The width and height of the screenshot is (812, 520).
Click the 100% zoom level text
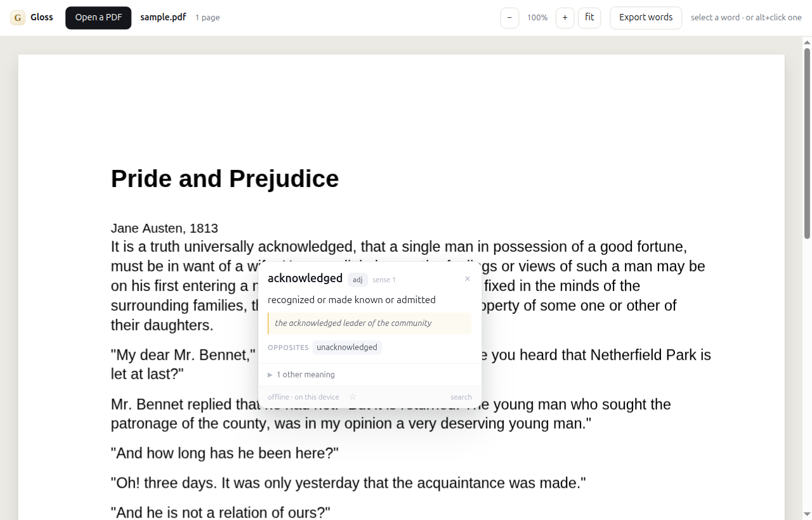click(537, 18)
